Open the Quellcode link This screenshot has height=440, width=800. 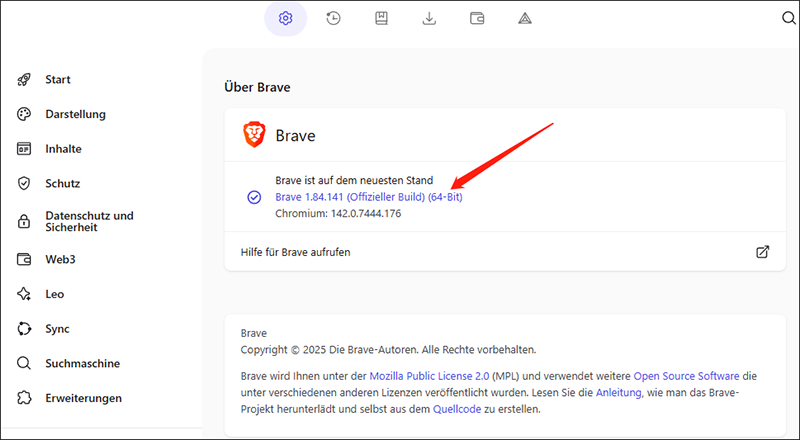(457, 409)
